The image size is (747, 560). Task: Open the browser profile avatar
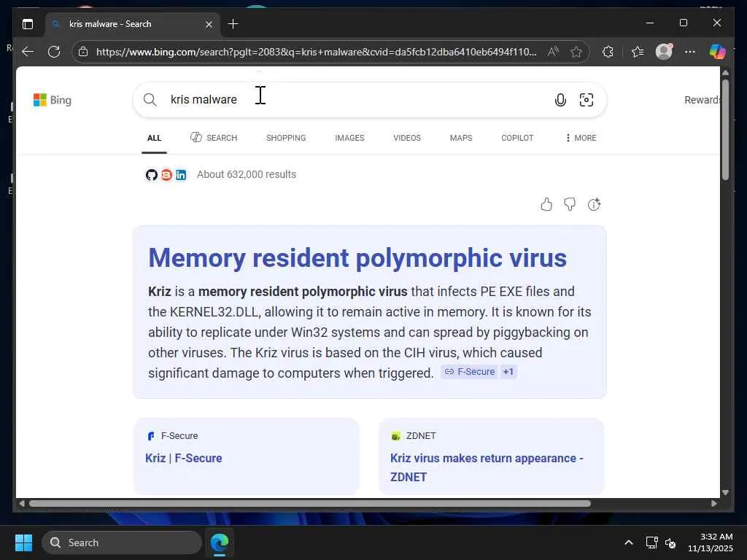pyautogui.click(x=664, y=52)
